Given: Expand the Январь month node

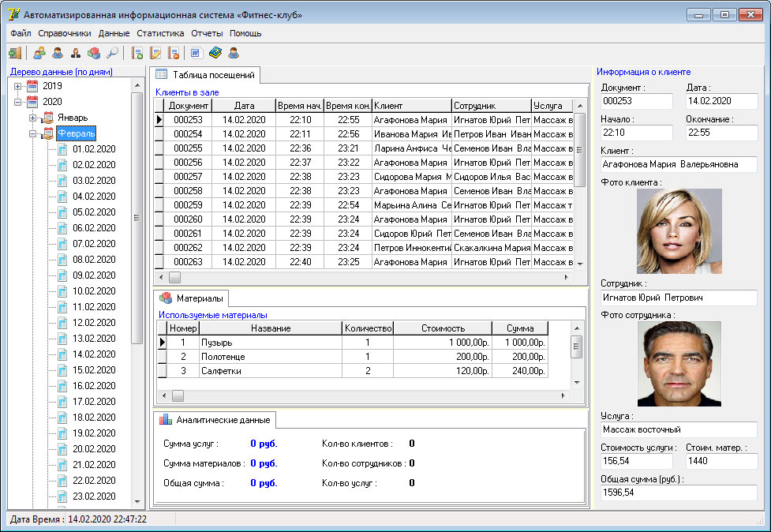Looking at the screenshot, I should 33,118.
